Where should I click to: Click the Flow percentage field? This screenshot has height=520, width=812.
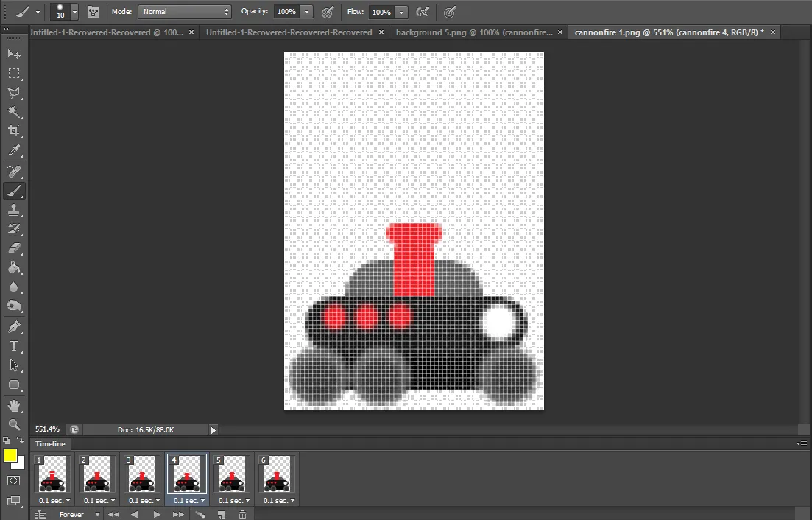coord(381,12)
